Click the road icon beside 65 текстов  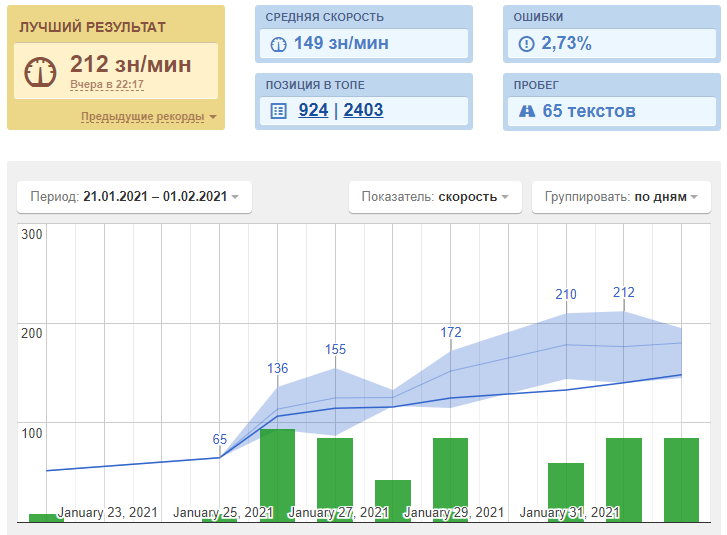point(527,111)
